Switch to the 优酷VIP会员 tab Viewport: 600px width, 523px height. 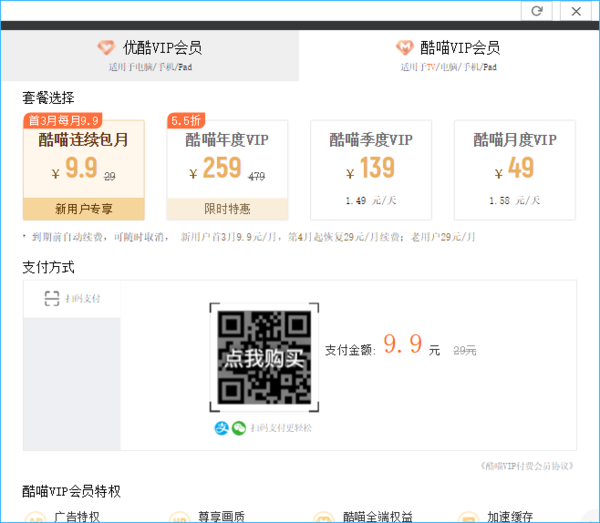150,54
